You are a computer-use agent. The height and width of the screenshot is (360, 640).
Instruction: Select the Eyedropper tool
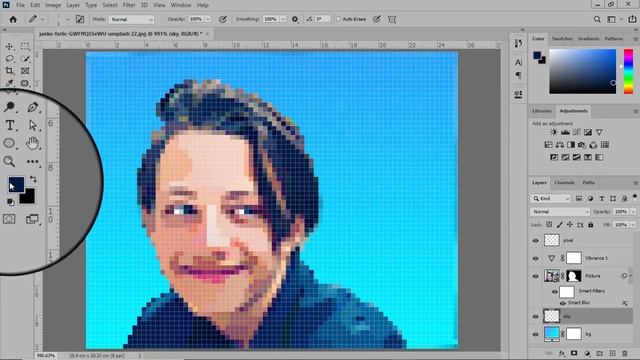[x=9, y=83]
